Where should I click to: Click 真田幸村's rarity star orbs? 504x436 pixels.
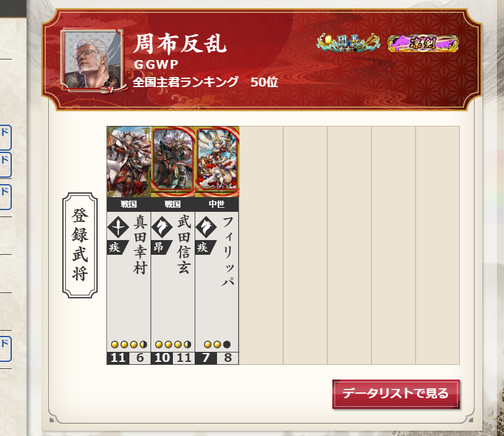[x=129, y=345]
